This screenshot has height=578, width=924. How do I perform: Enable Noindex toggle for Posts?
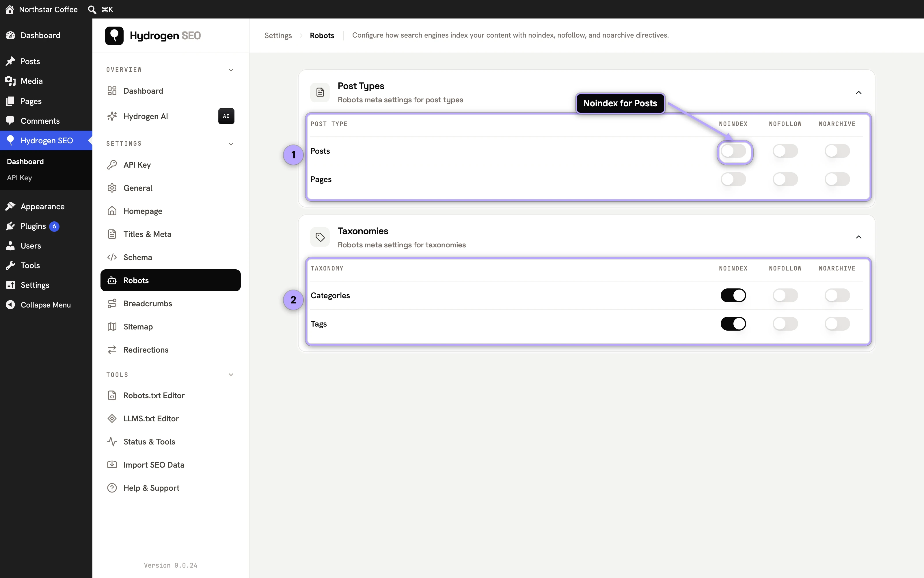point(733,151)
